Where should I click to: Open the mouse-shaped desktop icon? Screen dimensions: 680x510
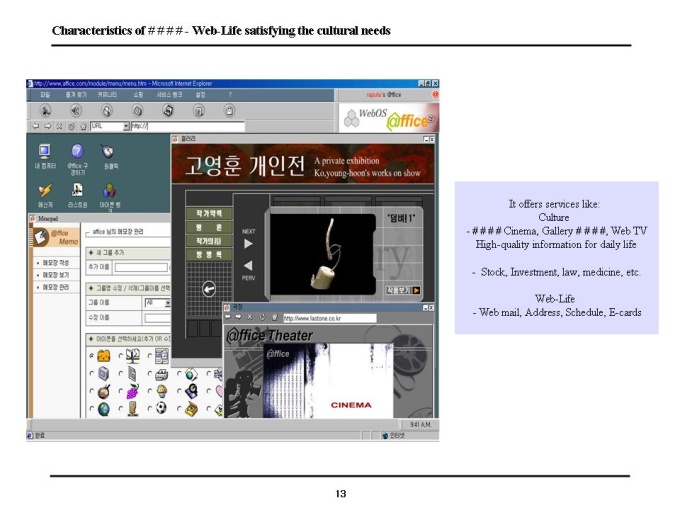[x=109, y=155]
